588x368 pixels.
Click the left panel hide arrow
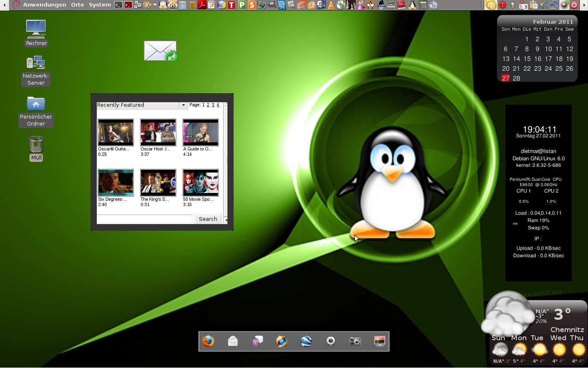pos(4,5)
